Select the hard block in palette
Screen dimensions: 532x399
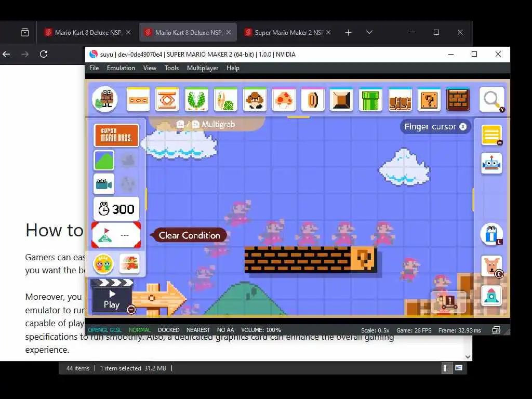(x=342, y=100)
